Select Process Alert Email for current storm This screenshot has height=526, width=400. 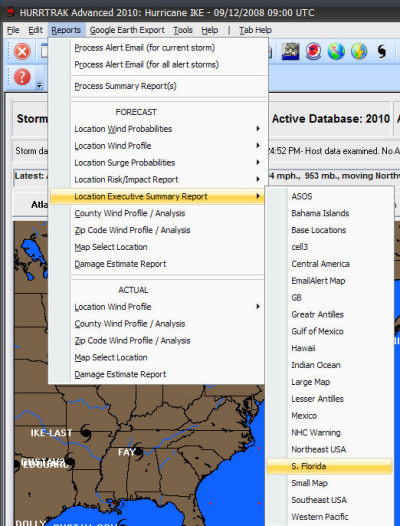158,48
